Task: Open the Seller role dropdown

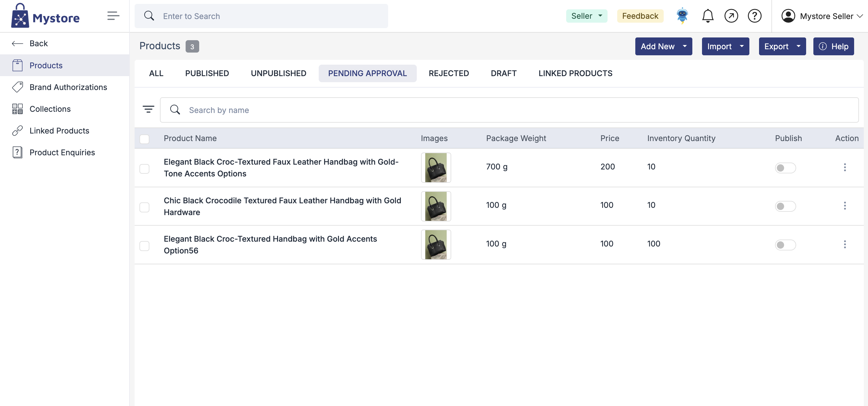Action: coord(586,16)
